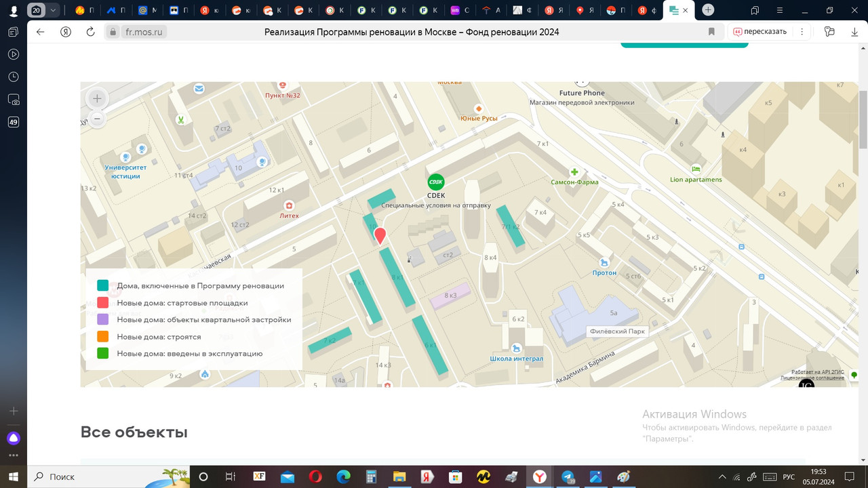Add a sidebar app with the plus icon
This screenshot has width=868, height=488.
pos(14,411)
